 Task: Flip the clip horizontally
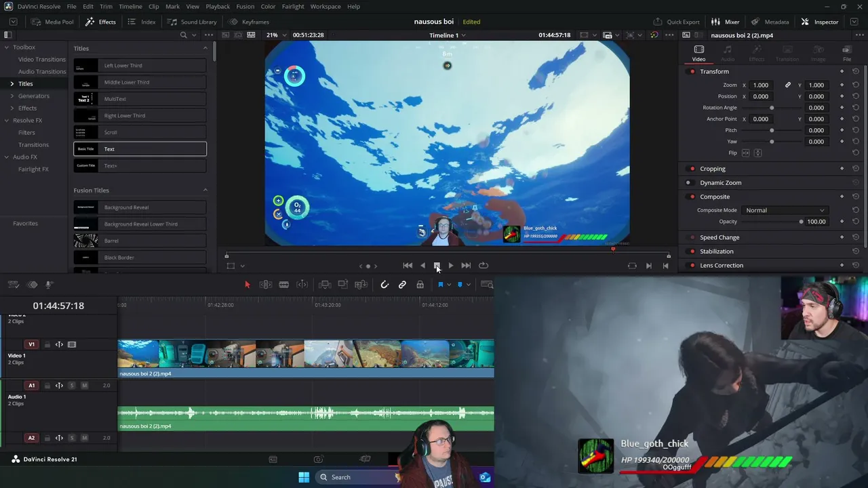[x=746, y=153]
